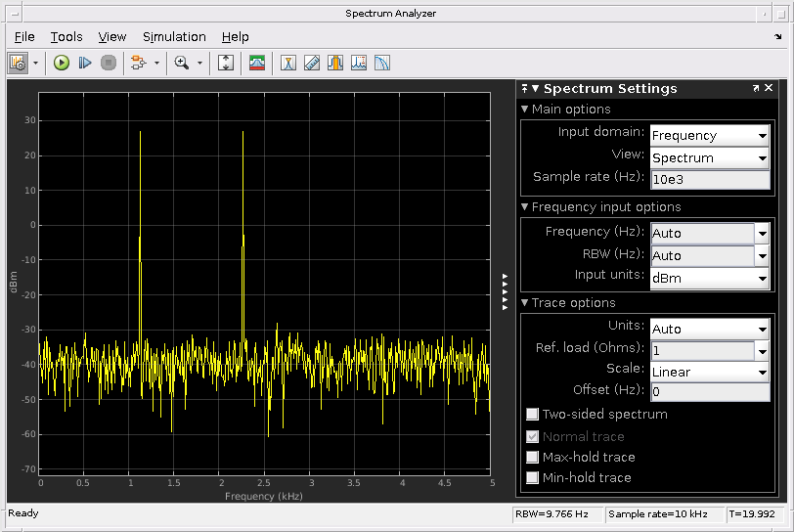Click the Scale axes limits icon
Screen dimensions: 794x532
pos(226,63)
